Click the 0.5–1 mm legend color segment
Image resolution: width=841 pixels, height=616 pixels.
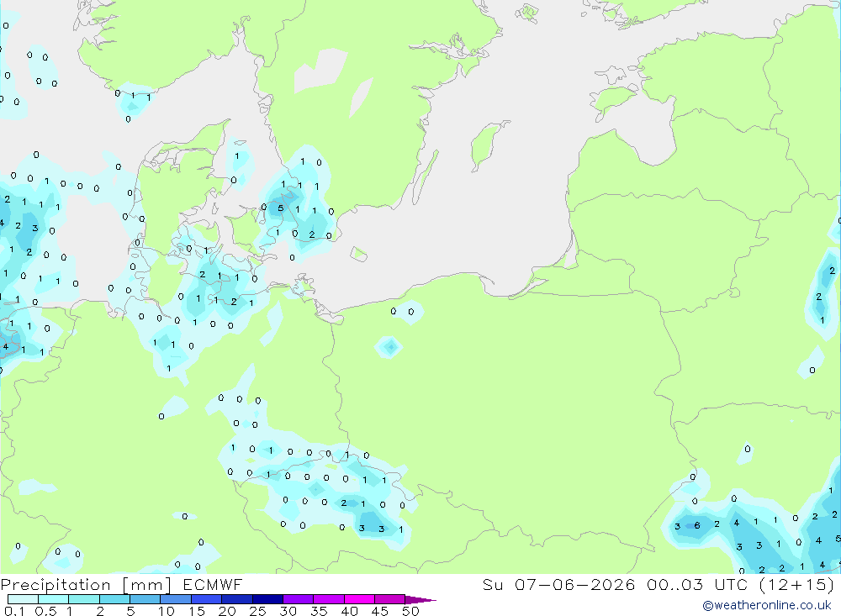tap(54, 599)
